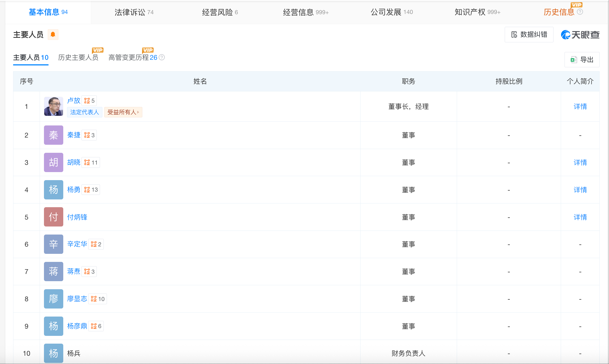The height and width of the screenshot is (364, 609).
Task: Click the 天眼查 logo
Action: pos(580,35)
